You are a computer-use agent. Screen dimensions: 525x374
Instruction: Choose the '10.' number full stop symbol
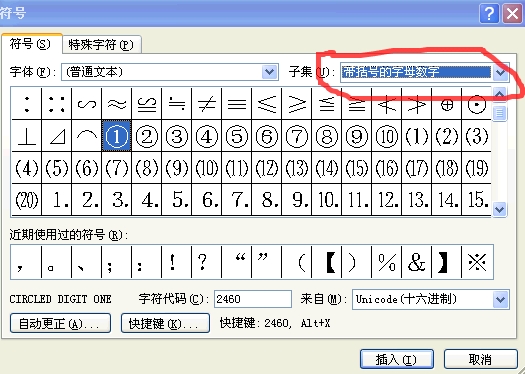pyautogui.click(x=326, y=200)
